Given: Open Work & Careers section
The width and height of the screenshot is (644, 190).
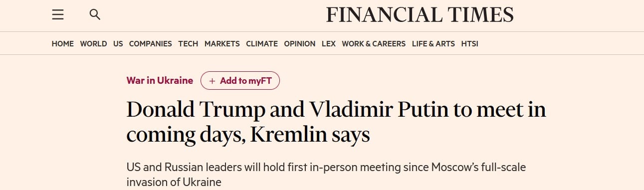Looking at the screenshot, I should tap(374, 44).
